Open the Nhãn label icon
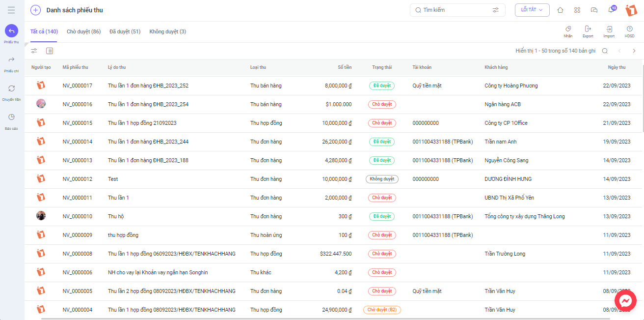Screen dimensions: 644x320 coord(568,29)
